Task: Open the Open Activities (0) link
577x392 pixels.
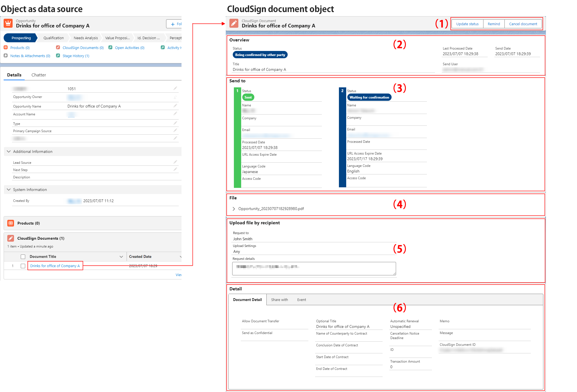Action: coord(130,48)
